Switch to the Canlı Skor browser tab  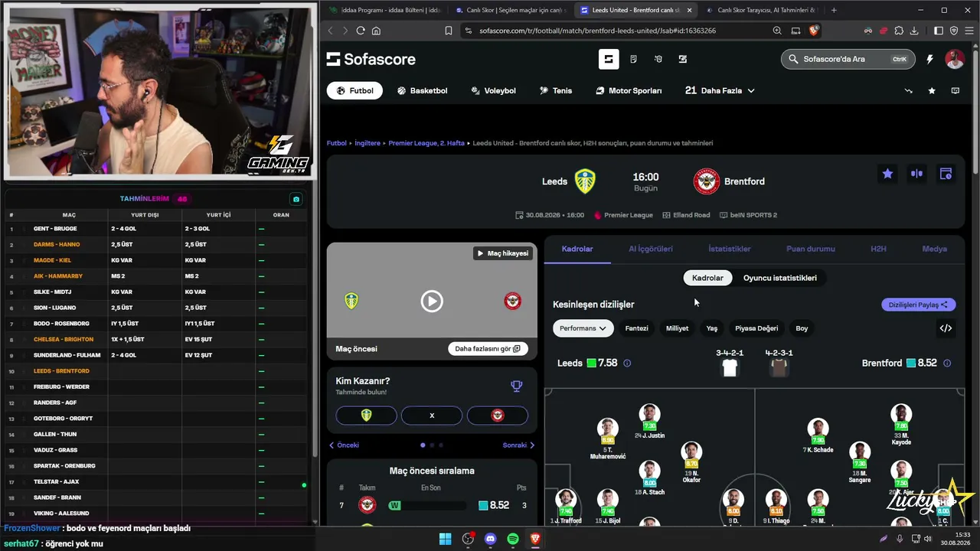pos(510,10)
